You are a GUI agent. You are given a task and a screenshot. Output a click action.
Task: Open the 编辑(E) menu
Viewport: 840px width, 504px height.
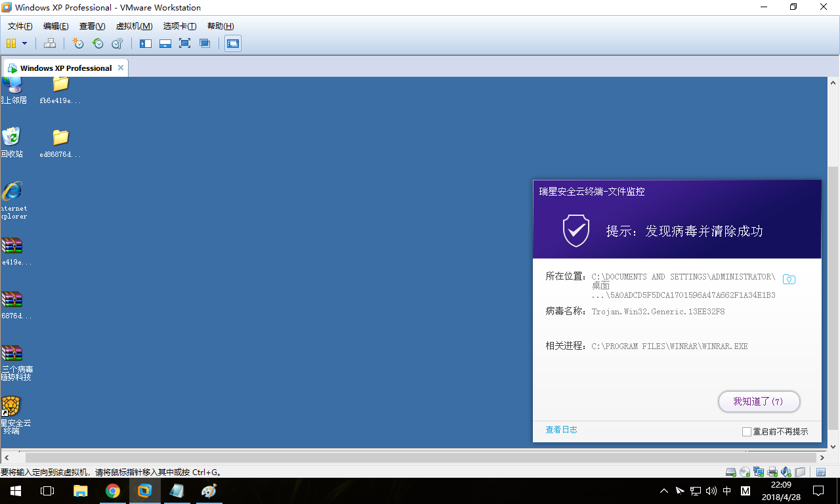[56, 26]
